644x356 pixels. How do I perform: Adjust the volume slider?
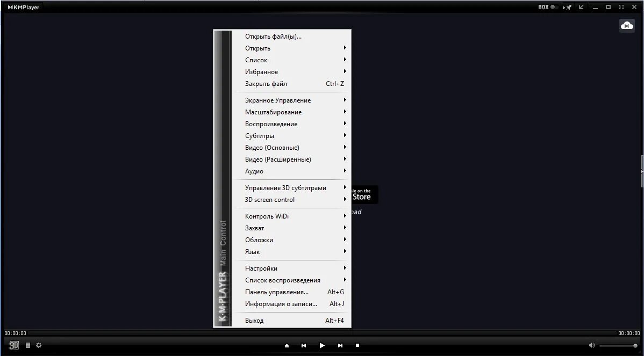coord(618,346)
